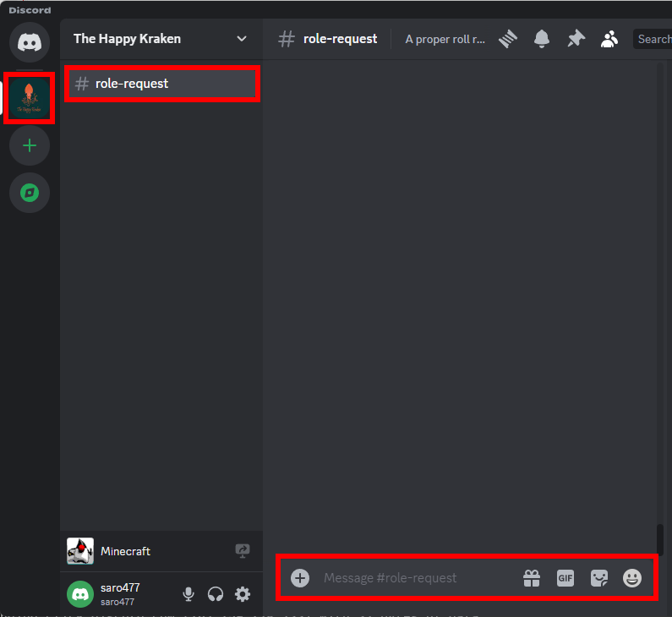
Task: Toggle the member list icon
Action: click(609, 39)
